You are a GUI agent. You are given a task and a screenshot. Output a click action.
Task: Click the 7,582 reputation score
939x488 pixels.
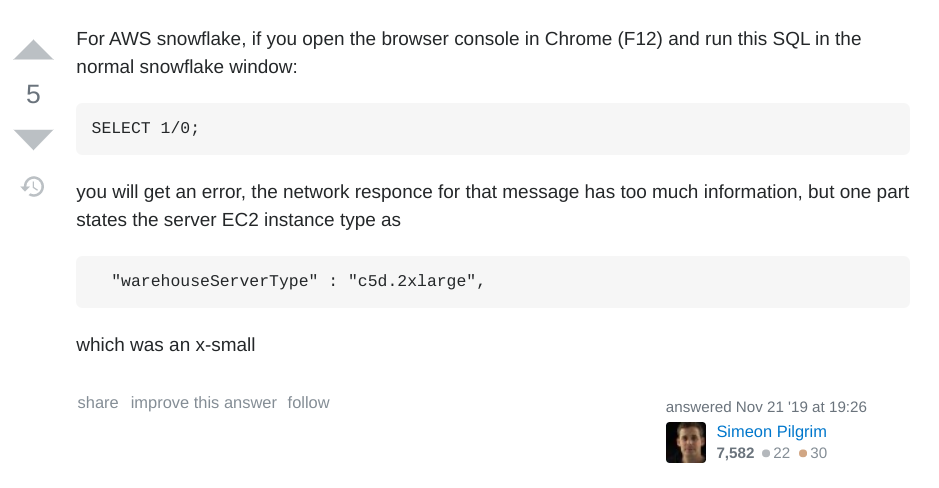point(735,453)
